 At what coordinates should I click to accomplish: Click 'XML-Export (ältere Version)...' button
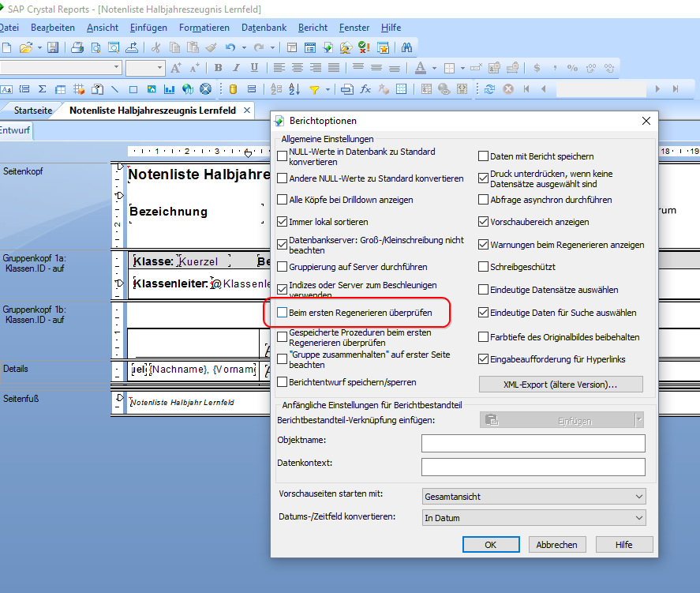[561, 385]
